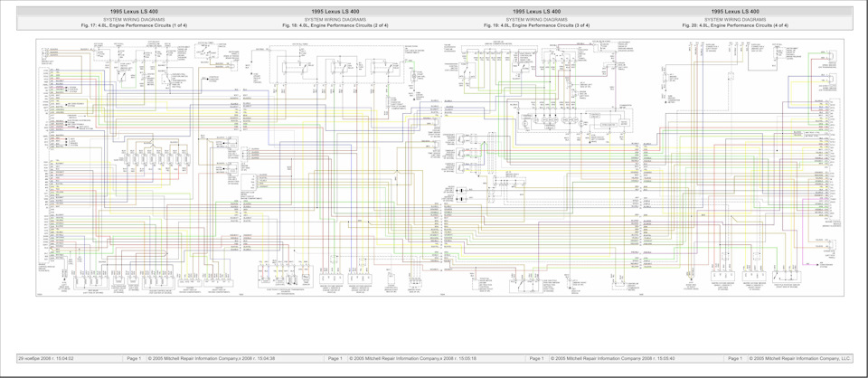
Task: Click the Mitchell copyright footer ending 15:05:18
Action: (413, 359)
